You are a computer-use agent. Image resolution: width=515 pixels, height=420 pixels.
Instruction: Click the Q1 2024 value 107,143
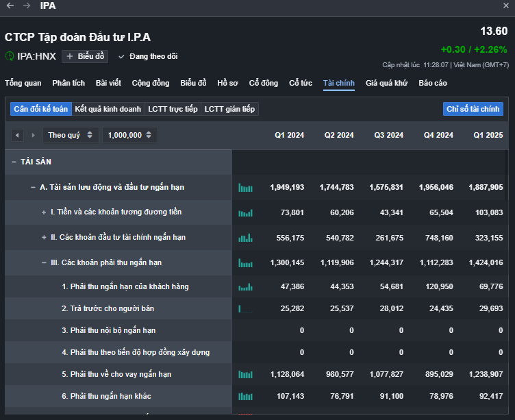[290, 396]
